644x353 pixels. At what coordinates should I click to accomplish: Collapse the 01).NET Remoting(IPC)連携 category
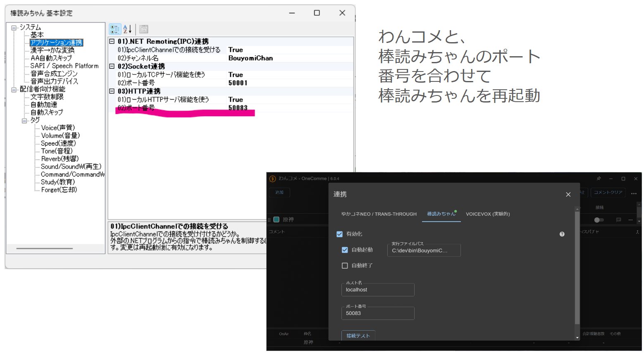coord(112,41)
